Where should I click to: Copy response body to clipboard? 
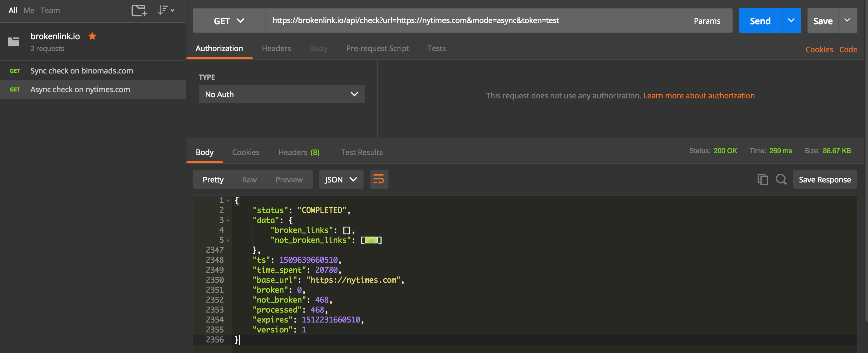pos(762,179)
